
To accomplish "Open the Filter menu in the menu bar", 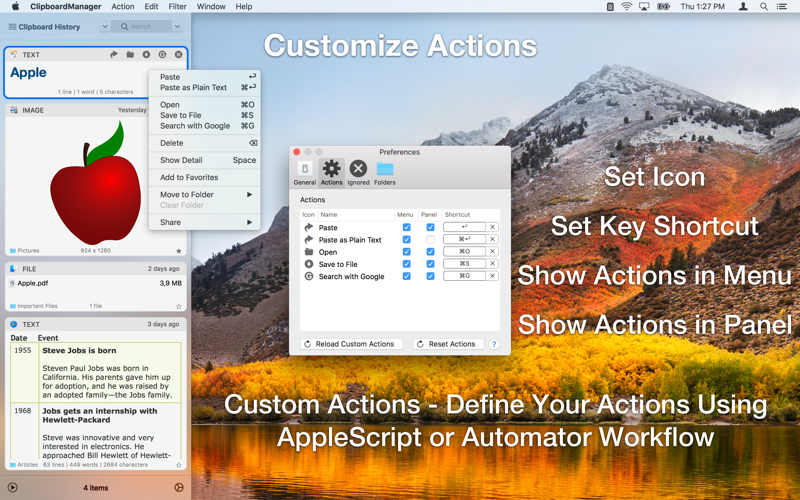I will [177, 7].
